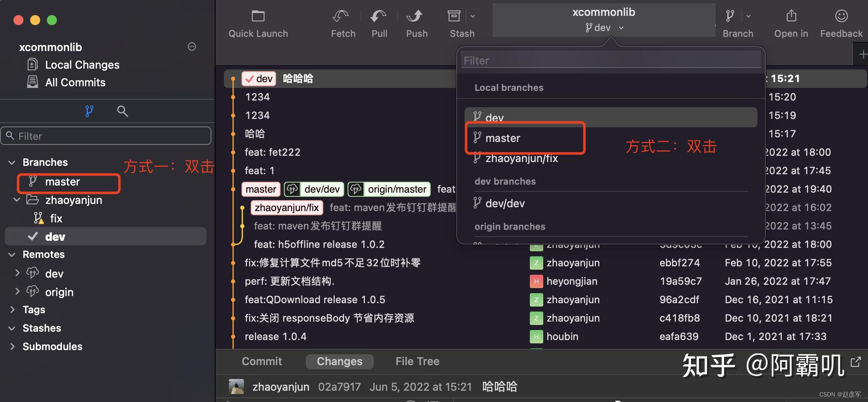Open the current branch dev dropdown in title

click(604, 28)
